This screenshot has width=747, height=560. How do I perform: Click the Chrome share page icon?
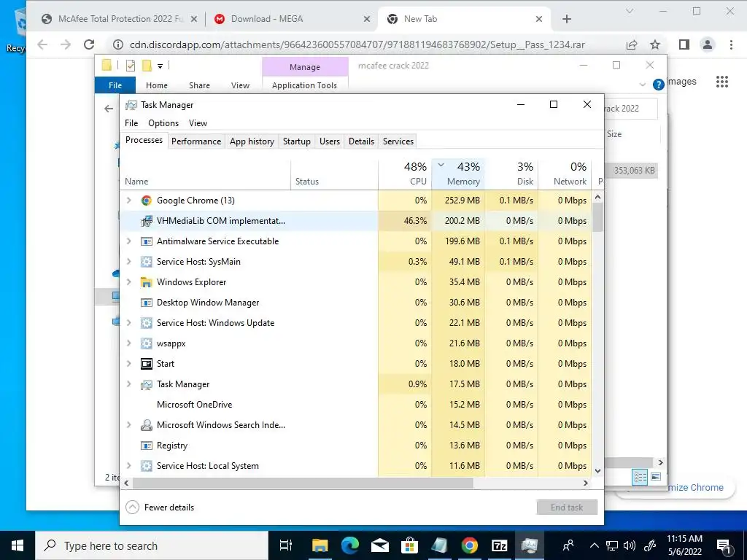(632, 44)
